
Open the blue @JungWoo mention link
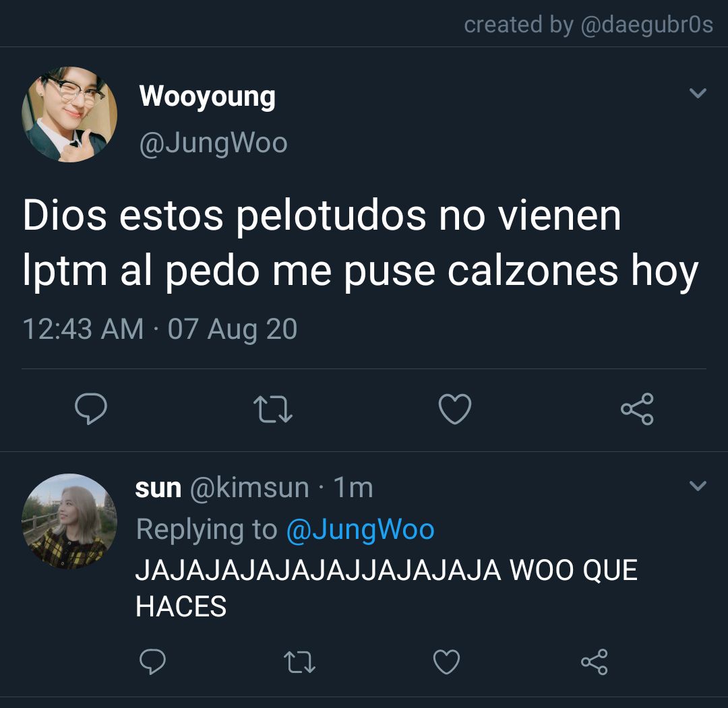coord(360,529)
